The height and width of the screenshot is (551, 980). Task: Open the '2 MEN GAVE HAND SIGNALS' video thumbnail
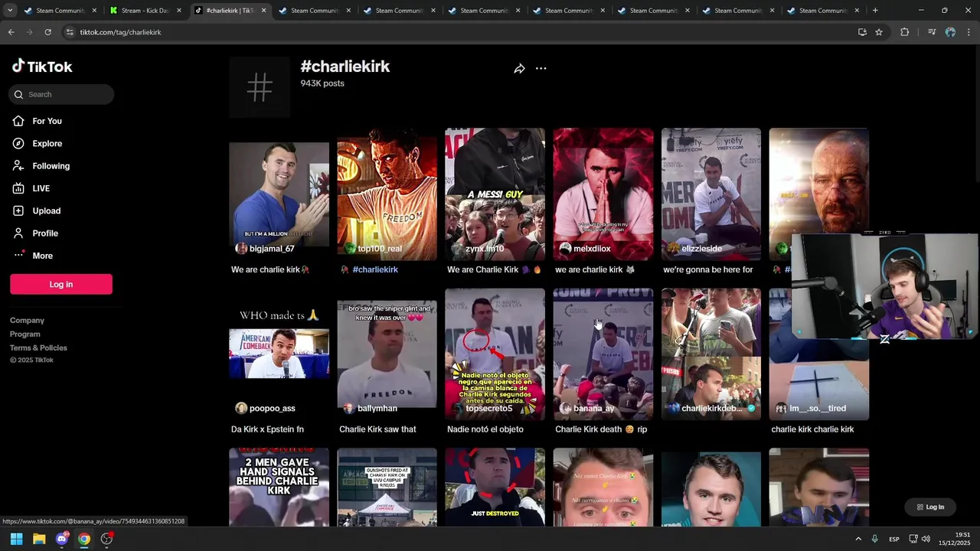coord(279,487)
